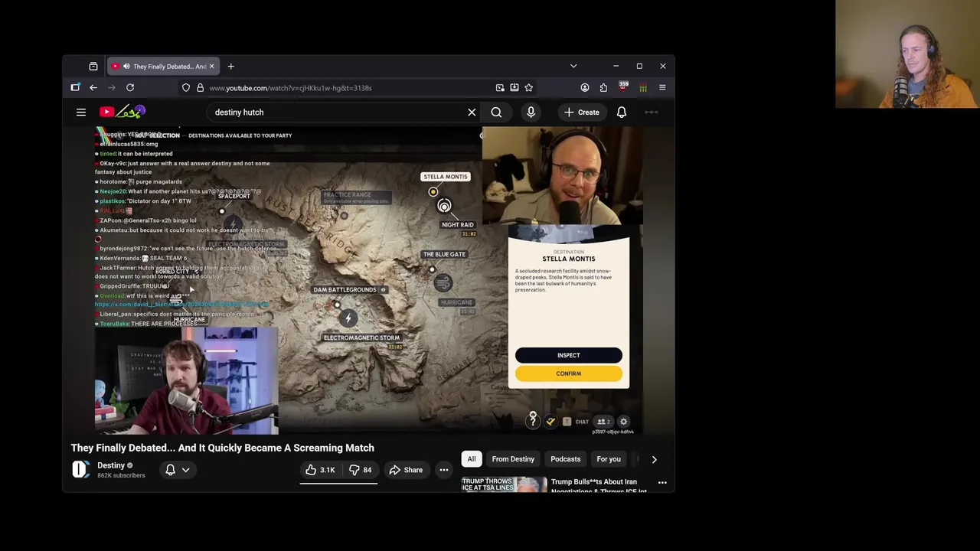Viewport: 980px width, 551px height.
Task: Click the save-to-pocket download icon in address bar
Action: point(514,88)
